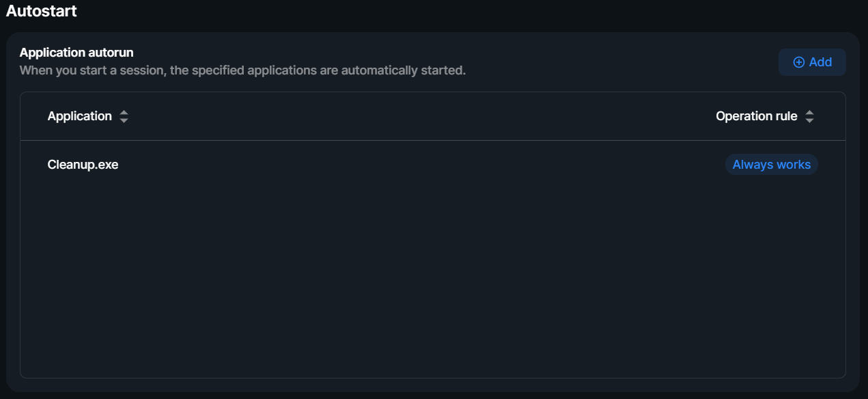Click the autorun description text
Image resolution: width=868 pixels, height=399 pixels.
click(x=242, y=70)
